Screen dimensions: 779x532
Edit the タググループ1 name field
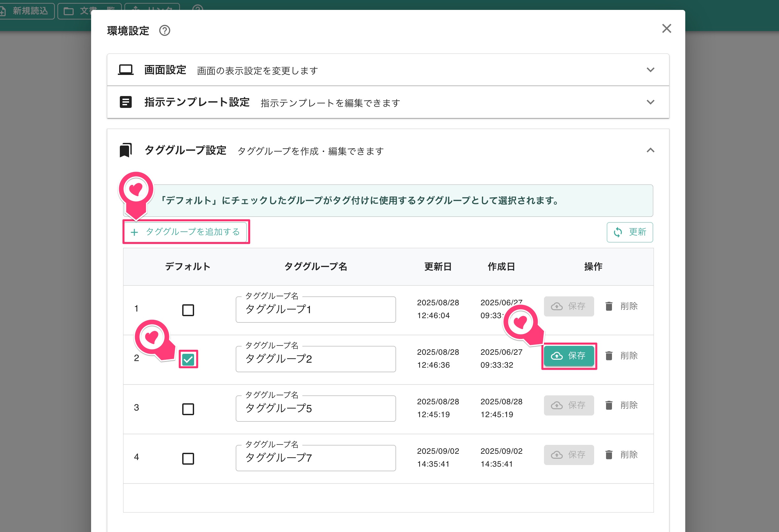click(316, 310)
